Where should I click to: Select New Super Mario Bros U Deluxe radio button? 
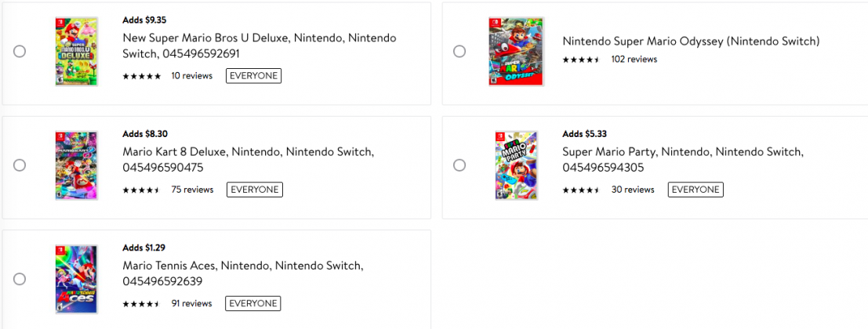tap(20, 51)
